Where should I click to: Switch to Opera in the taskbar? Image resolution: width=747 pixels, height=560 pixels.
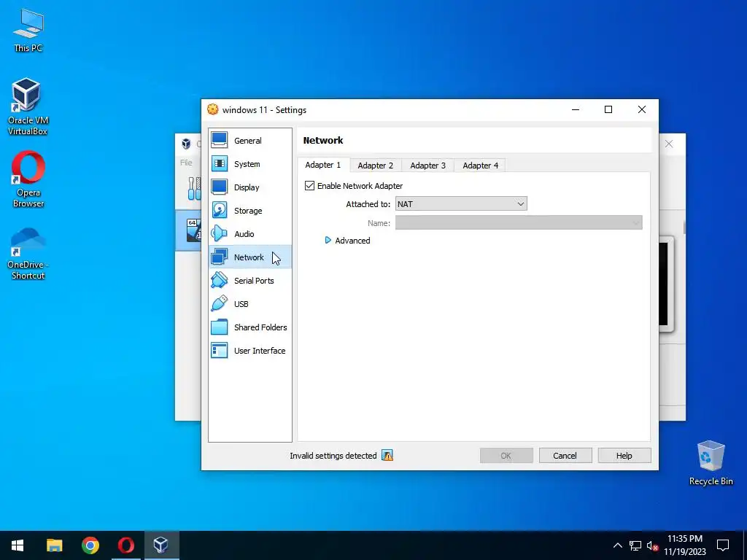pyautogui.click(x=125, y=545)
